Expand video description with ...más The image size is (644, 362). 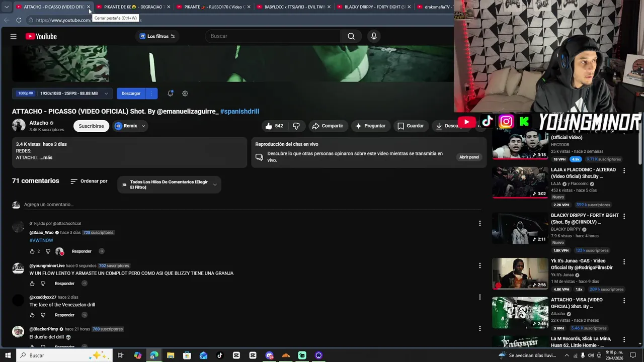46,158
